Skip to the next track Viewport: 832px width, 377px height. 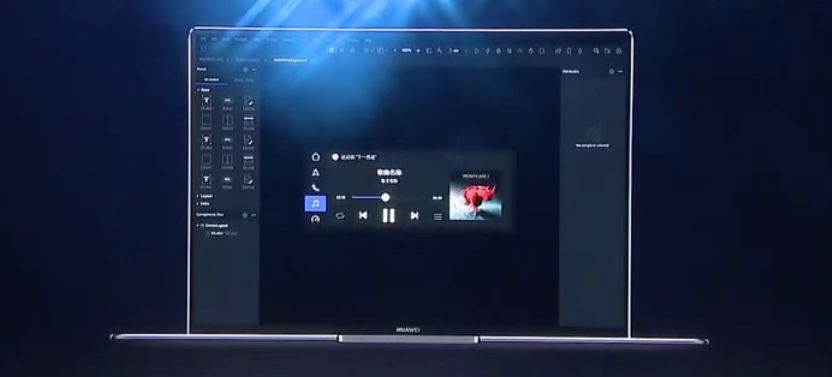(414, 216)
